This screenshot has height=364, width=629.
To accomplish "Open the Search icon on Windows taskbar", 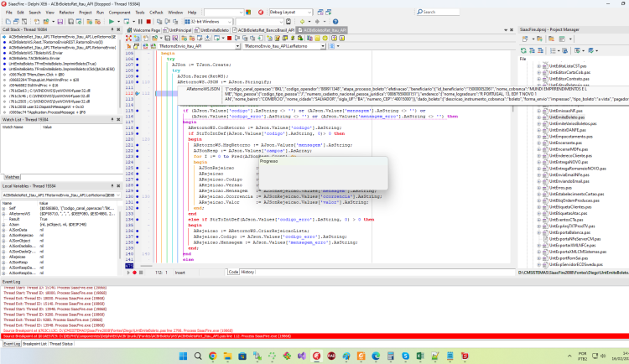I will 198,356.
